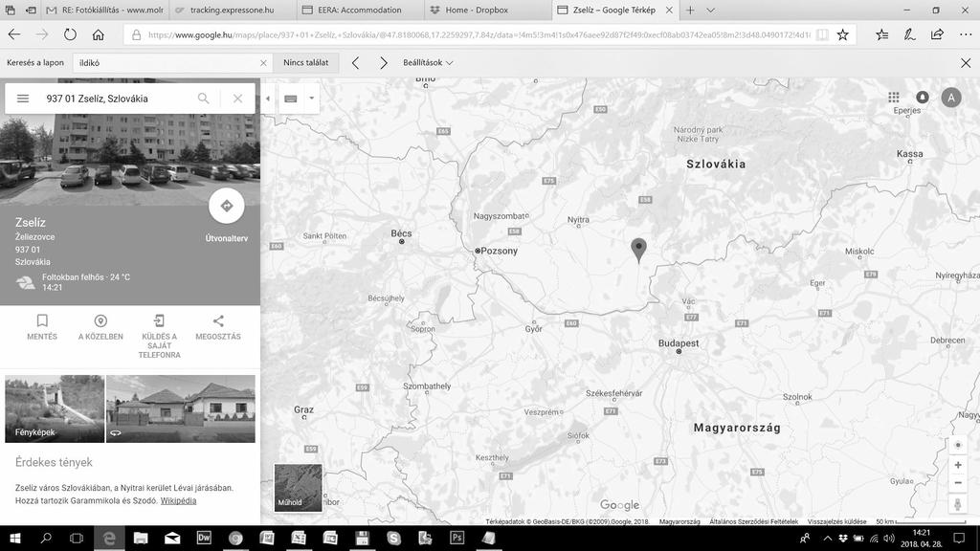Close the find-on-page bar
Image resolution: width=980 pixels, height=551 pixels.
[966, 62]
